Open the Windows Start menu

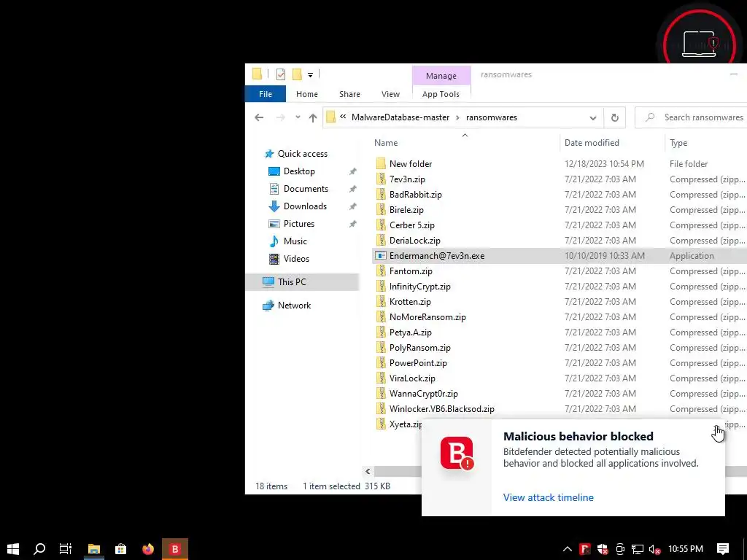[13, 549]
